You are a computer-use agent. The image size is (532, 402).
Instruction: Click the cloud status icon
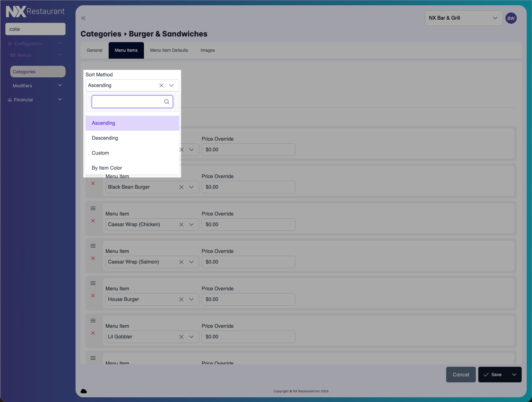click(84, 391)
